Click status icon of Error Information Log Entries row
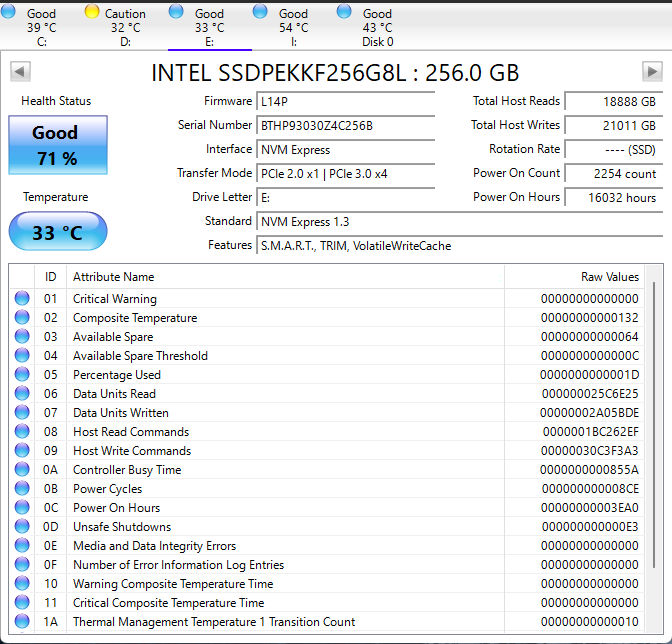 (22, 564)
